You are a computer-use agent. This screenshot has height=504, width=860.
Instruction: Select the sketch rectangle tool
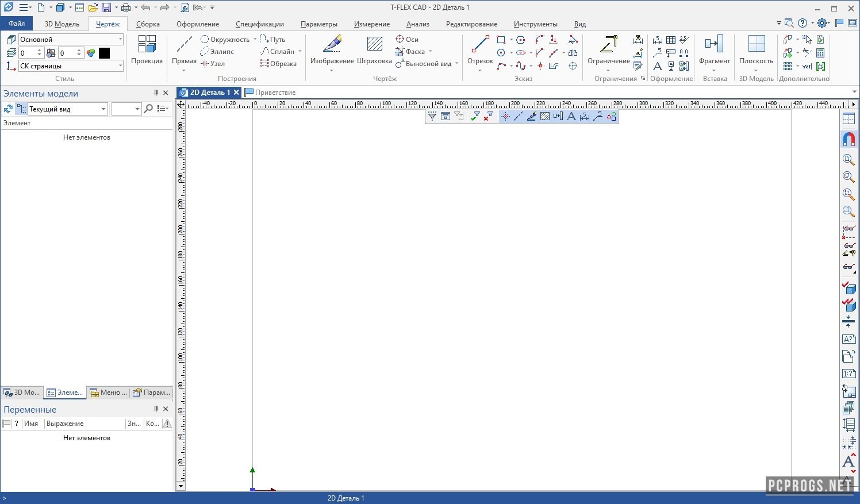tap(501, 40)
